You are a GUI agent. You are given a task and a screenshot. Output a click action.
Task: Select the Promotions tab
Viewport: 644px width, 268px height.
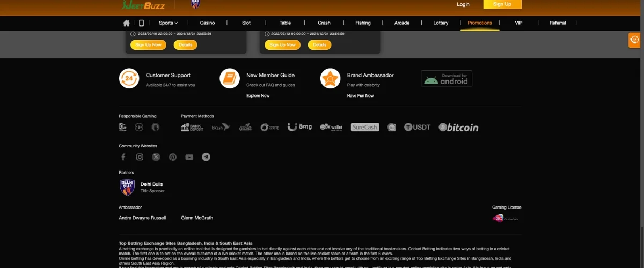479,23
